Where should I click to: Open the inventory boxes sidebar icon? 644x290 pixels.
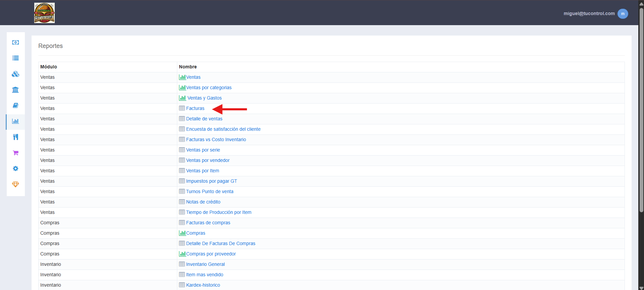[15, 74]
